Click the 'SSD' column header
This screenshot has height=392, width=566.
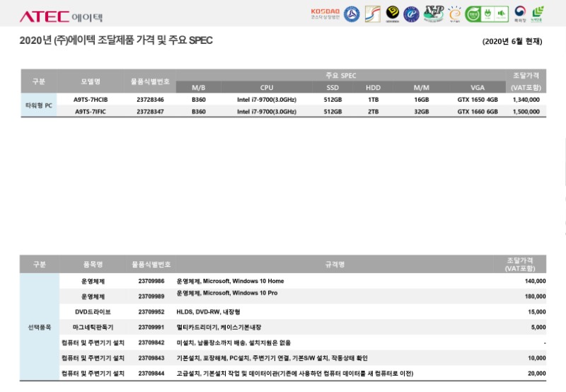click(333, 87)
